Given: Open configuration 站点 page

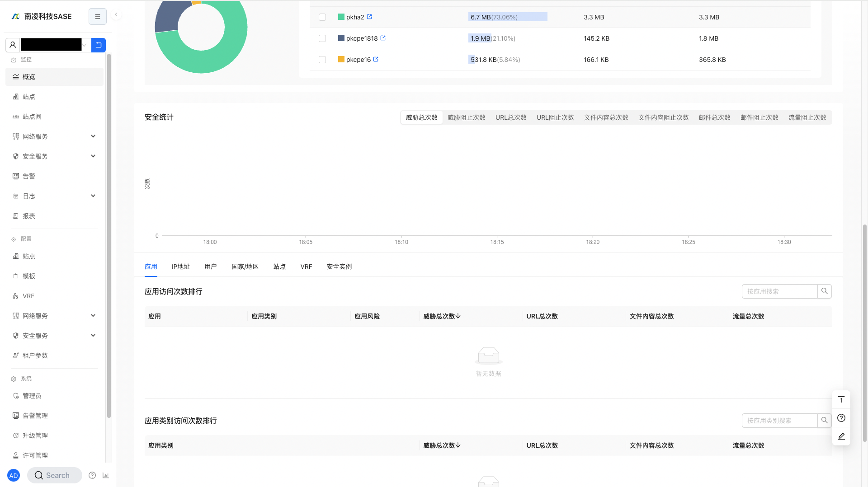Looking at the screenshot, I should pos(54,256).
